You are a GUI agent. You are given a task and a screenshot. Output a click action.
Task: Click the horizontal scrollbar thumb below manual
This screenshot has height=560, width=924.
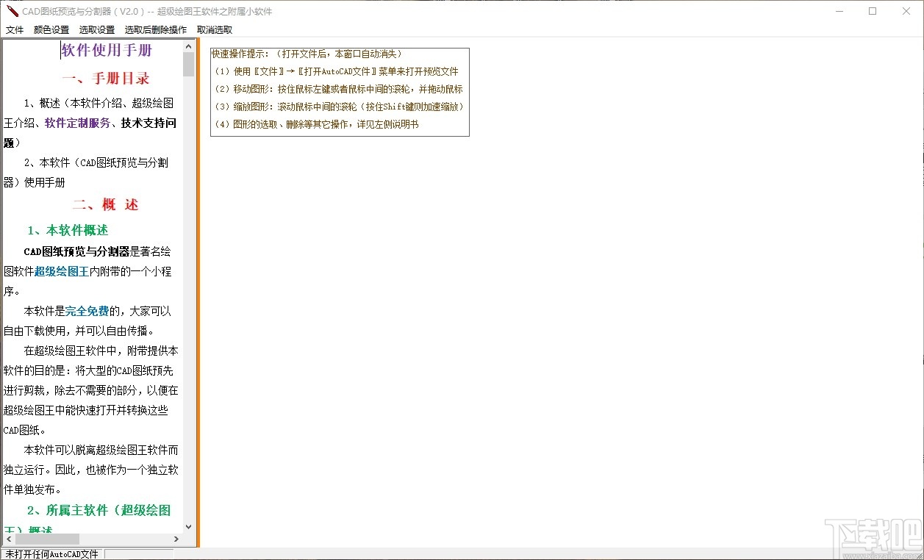(48, 539)
